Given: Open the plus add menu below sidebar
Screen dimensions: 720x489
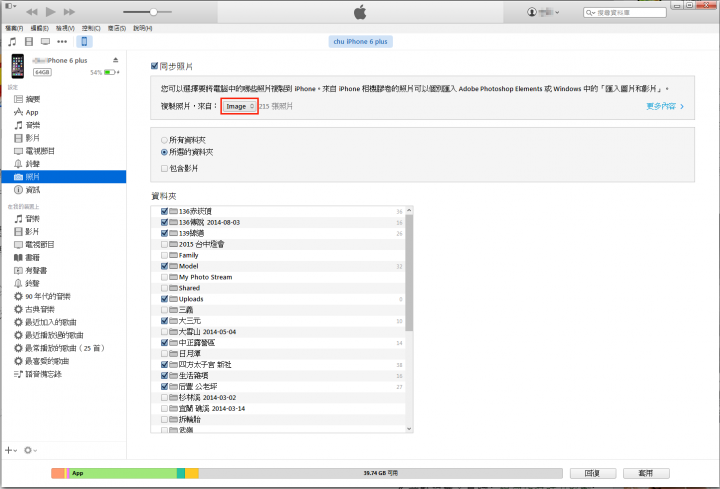Looking at the screenshot, I should [x=11, y=450].
